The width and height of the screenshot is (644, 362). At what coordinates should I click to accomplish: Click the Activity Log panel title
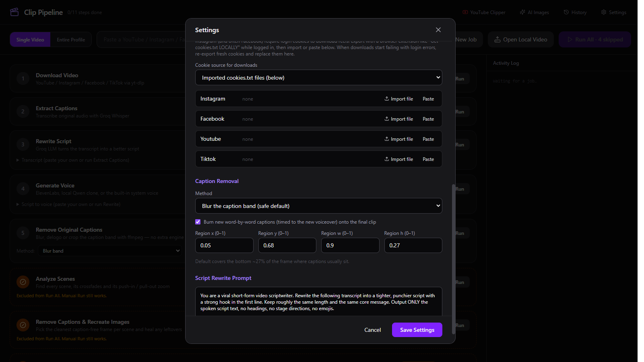tap(506, 63)
